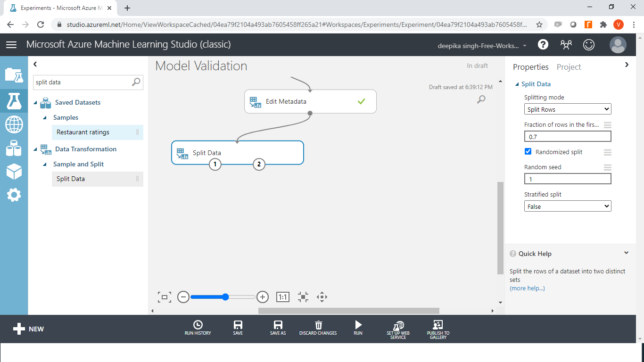Collapse the Split Data properties section
The width and height of the screenshot is (644, 362).
point(517,84)
